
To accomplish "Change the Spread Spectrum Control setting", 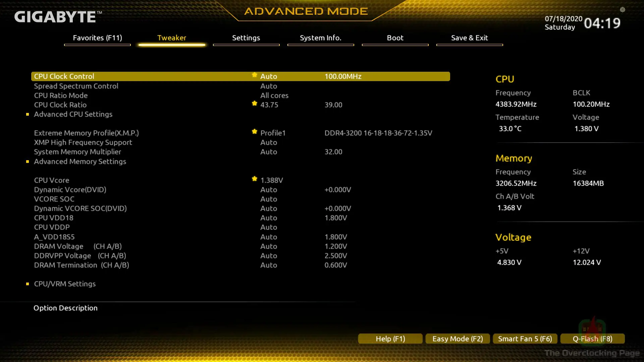I will click(x=268, y=86).
